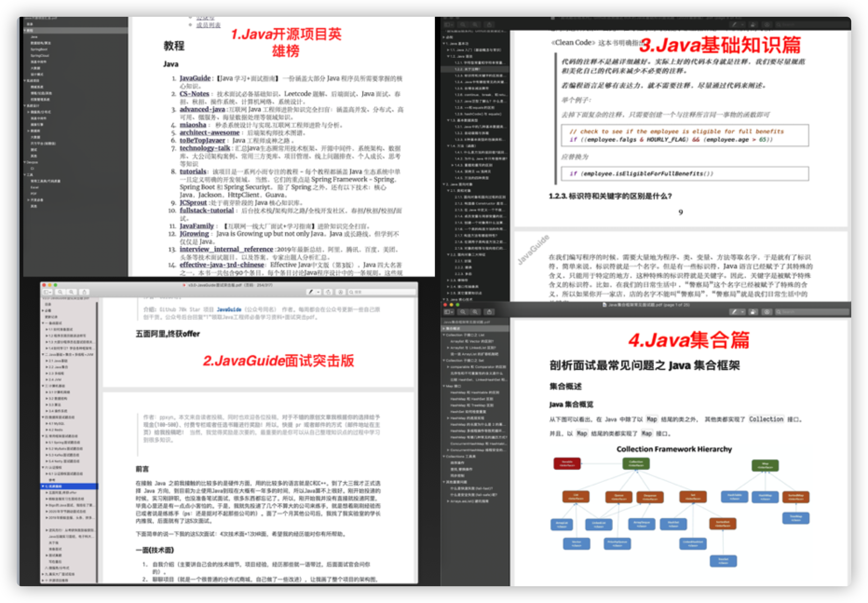Expand '1.1. Java 入门' outline section
This screenshot has height=603, width=868.
pos(448,49)
